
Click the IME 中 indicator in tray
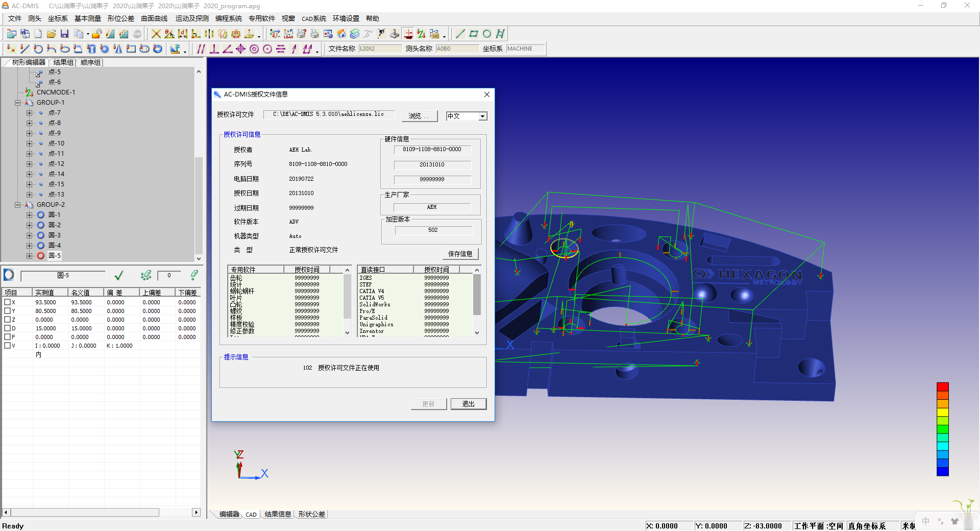tap(926, 521)
